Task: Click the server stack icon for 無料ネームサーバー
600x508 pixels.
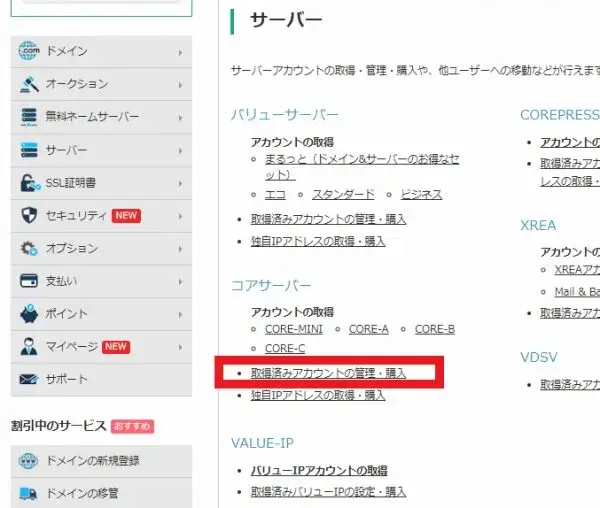Action: point(29,117)
